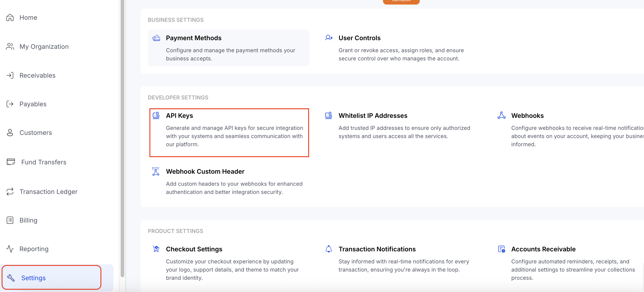Click the Transaction Ledger loop icon
The height and width of the screenshot is (292, 644).
pyautogui.click(x=10, y=192)
